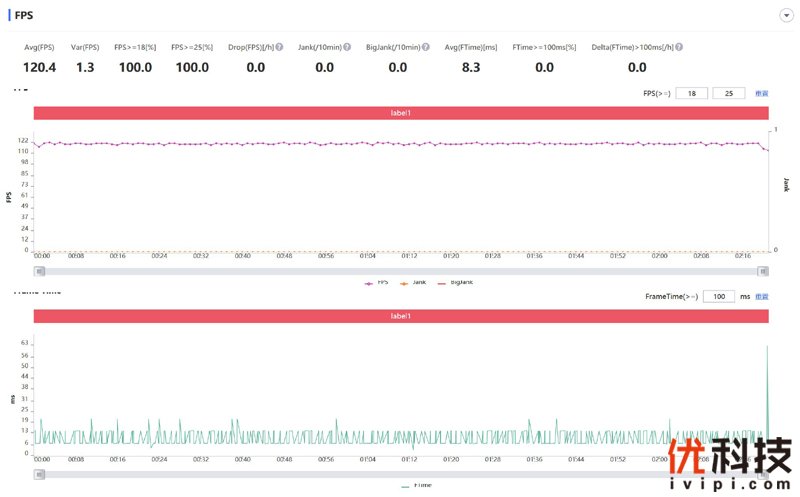Collapse the FPS panel with arrow button
This screenshot has height=497, width=800.
coord(786,16)
